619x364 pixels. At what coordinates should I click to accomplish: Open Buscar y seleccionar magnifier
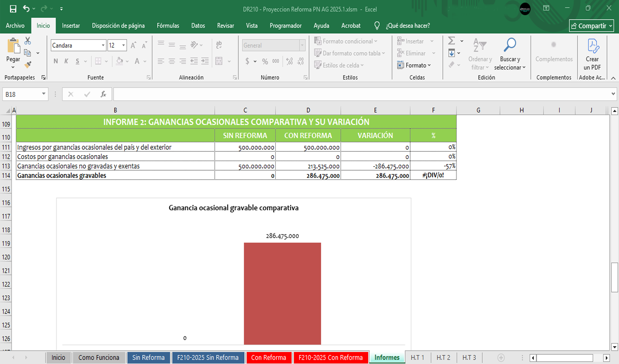tap(510, 46)
